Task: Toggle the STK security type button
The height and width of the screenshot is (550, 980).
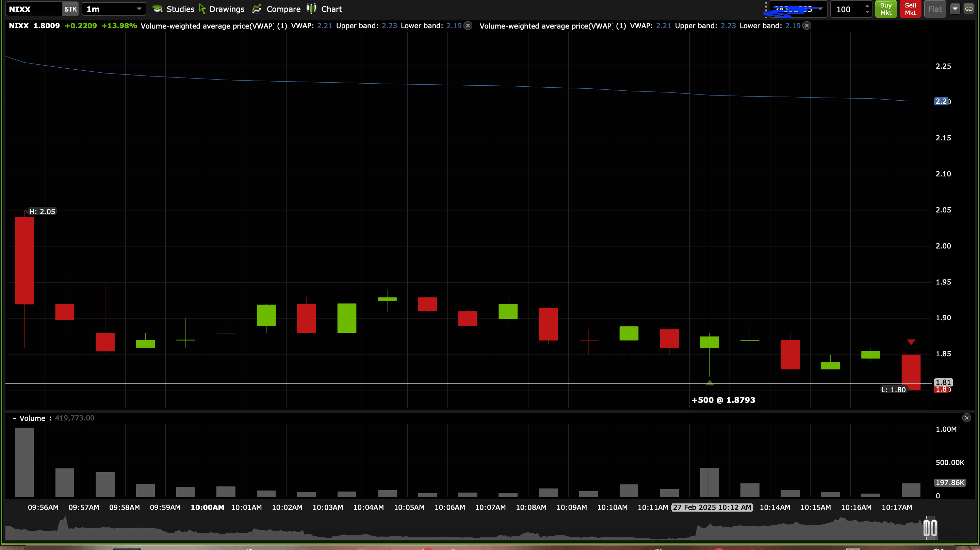Action: (x=70, y=9)
